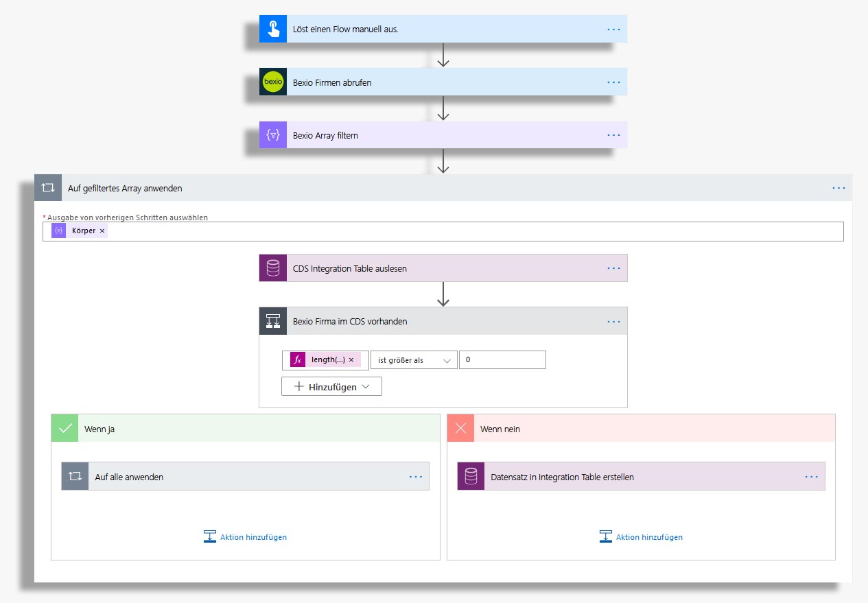Click the bexio logo icon
The width and height of the screenshot is (868, 603).
(x=273, y=82)
